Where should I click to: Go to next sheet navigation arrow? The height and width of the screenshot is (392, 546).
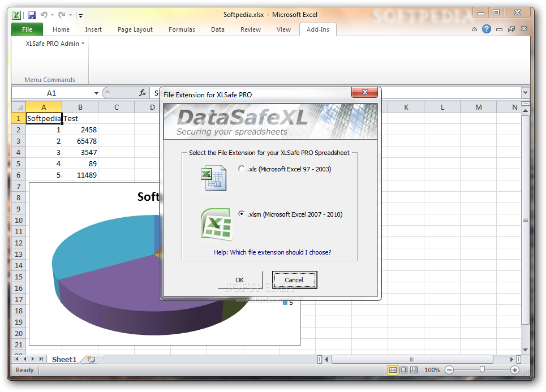(x=33, y=359)
